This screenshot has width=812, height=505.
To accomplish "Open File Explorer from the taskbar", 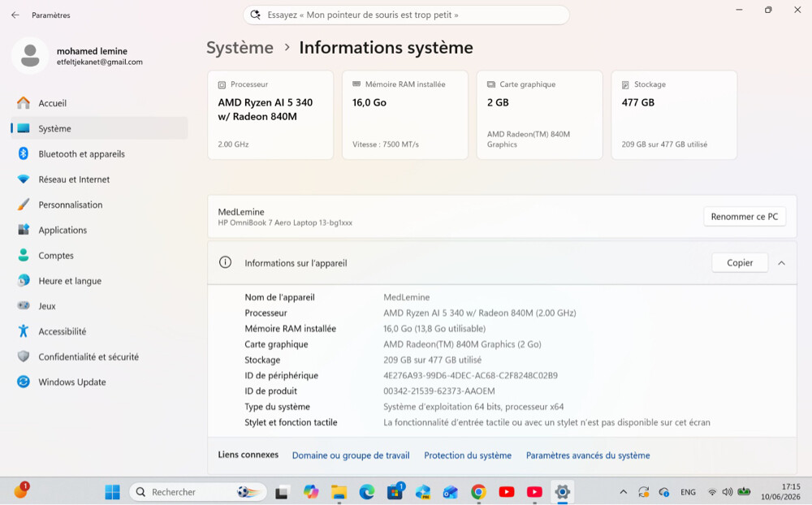I will pyautogui.click(x=339, y=491).
